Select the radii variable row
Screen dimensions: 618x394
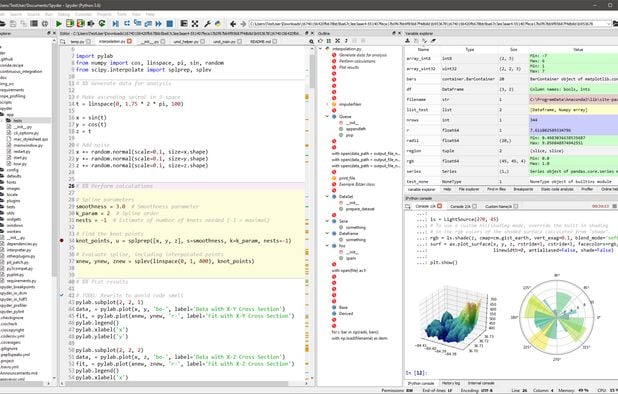511,140
